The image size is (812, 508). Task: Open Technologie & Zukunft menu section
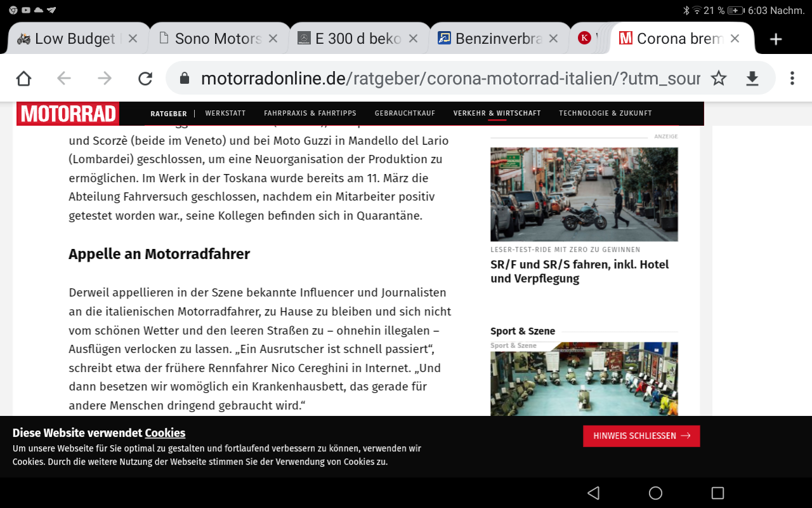(605, 113)
